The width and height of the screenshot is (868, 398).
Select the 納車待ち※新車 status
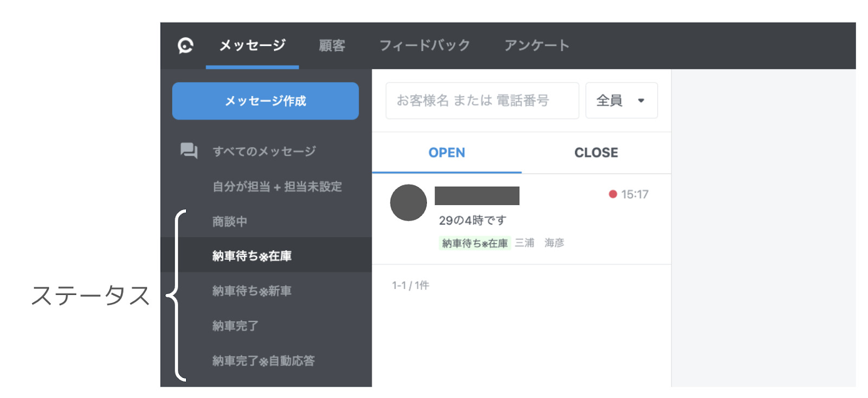point(252,291)
